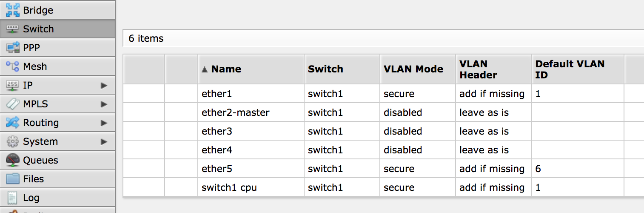The height and width of the screenshot is (213, 644).
Task: Open Queues via its icon
Action: coord(13,160)
